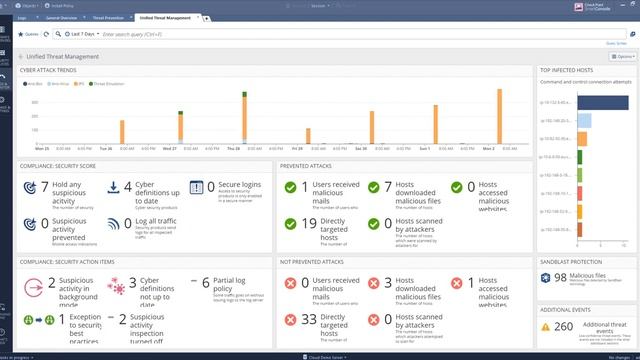Click the Unified Threat Management header plus icon

coord(20,57)
